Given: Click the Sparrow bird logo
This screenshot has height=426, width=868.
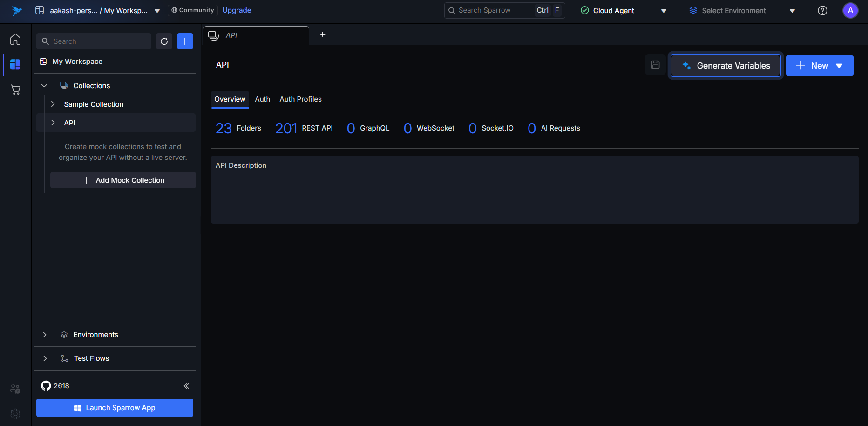Looking at the screenshot, I should (17, 11).
